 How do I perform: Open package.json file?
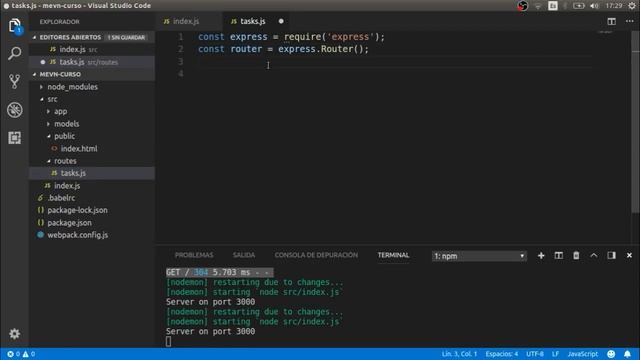(x=92, y=223)
